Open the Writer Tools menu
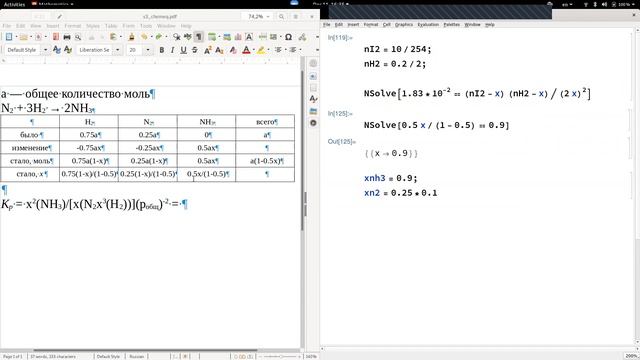This screenshot has width=640, height=360. (x=146, y=26)
